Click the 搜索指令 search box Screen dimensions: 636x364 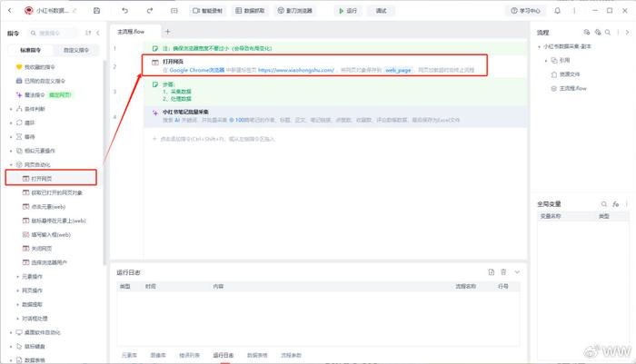pyautogui.click(x=53, y=33)
